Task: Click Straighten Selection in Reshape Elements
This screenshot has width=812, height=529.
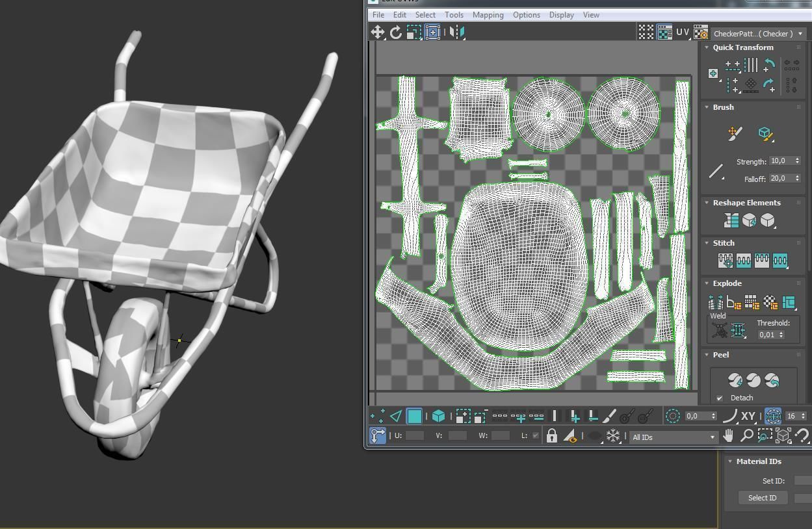Action: pyautogui.click(x=731, y=220)
